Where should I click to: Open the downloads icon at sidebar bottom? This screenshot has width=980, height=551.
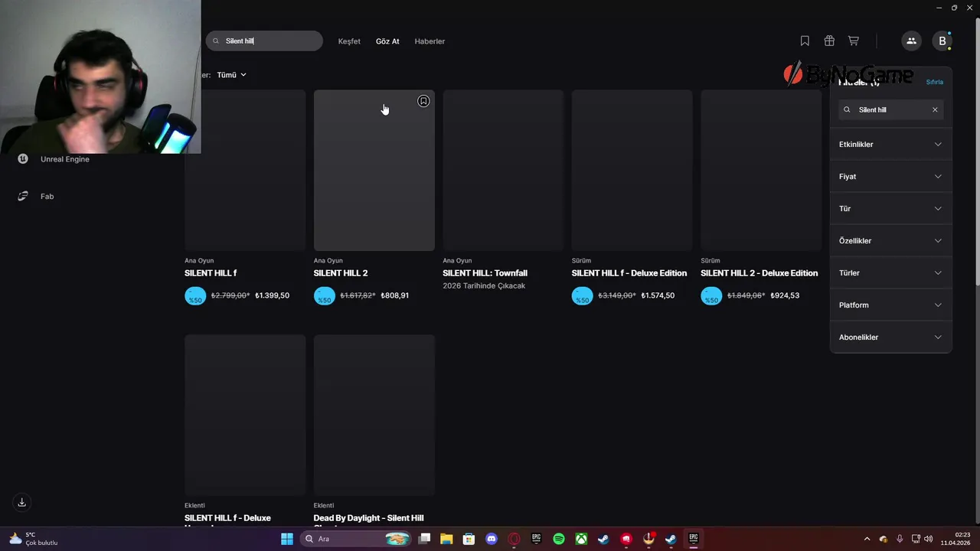(22, 503)
